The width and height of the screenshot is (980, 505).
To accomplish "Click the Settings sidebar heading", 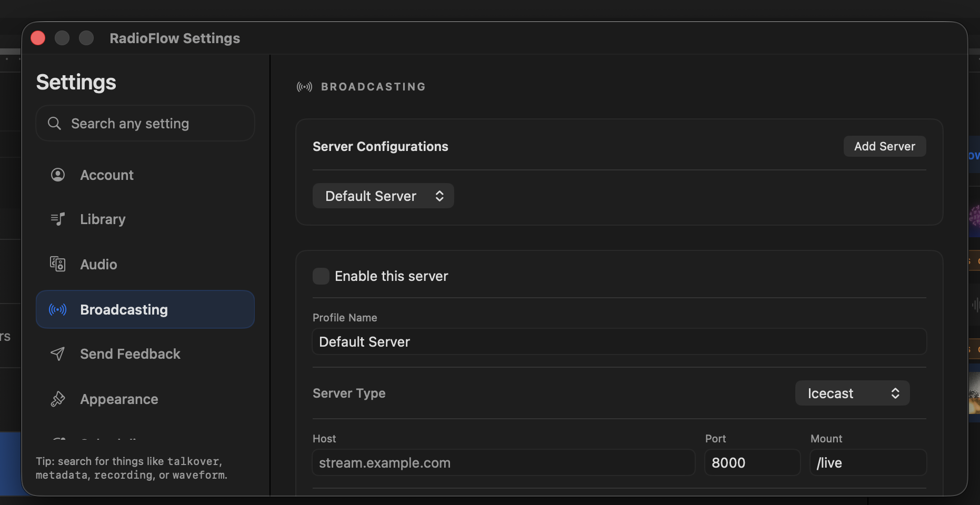I will [76, 83].
